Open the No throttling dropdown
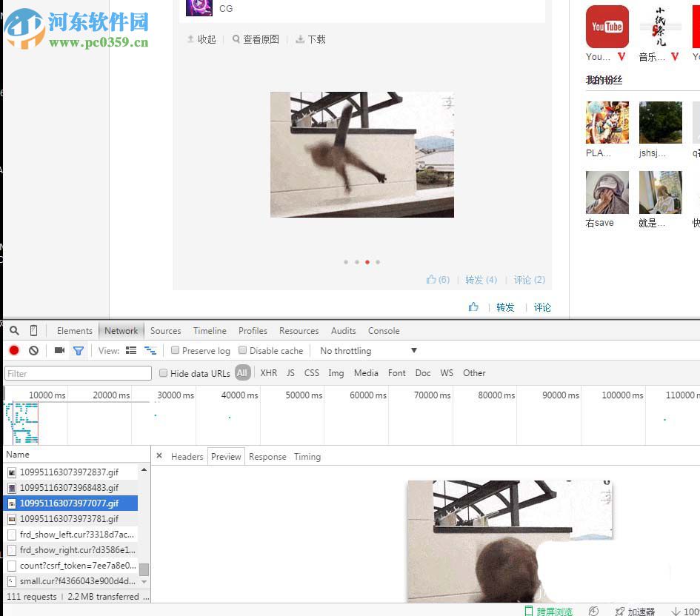Image resolution: width=700 pixels, height=616 pixels. [367, 350]
